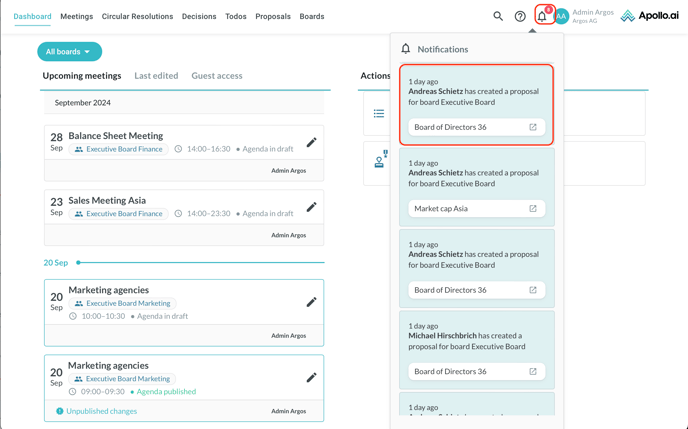Screen dimensions: 688x429
Task: Click the Apollo.ai logo
Action: tap(650, 16)
